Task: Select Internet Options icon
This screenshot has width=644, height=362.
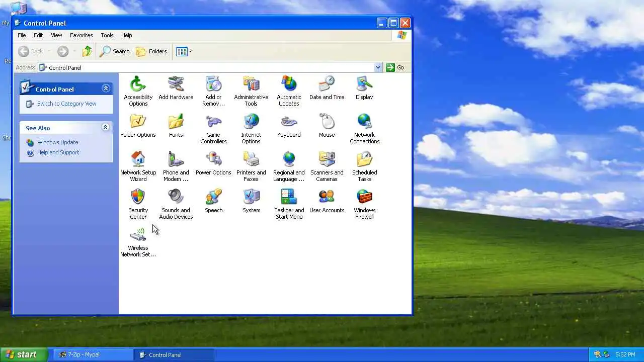Action: click(x=251, y=129)
